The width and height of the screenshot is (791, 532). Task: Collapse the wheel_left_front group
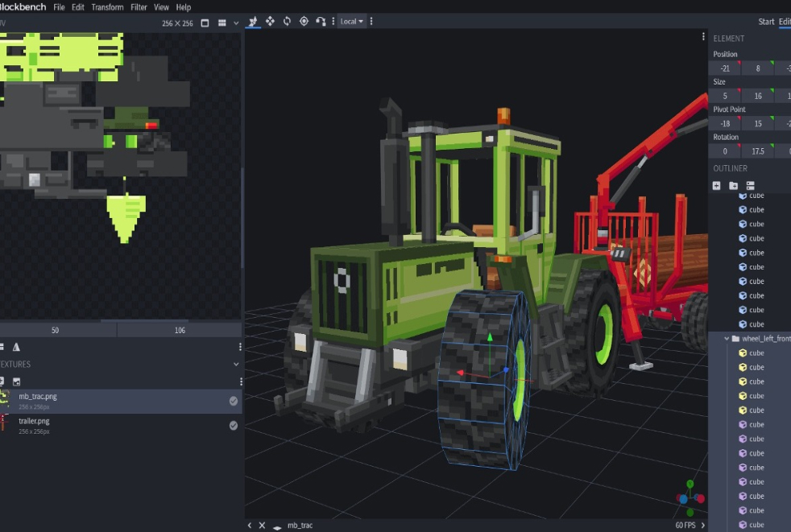click(x=726, y=339)
